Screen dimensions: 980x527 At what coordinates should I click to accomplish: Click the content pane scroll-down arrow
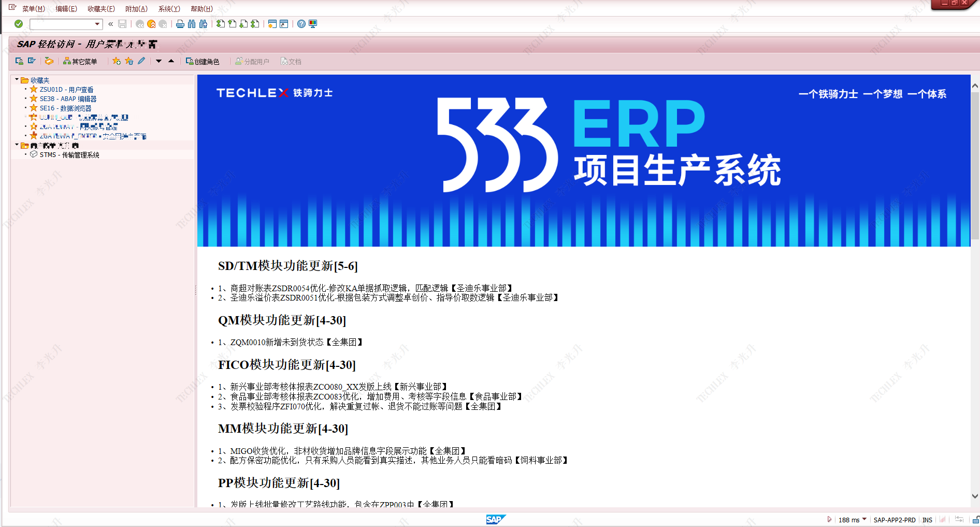(975, 496)
